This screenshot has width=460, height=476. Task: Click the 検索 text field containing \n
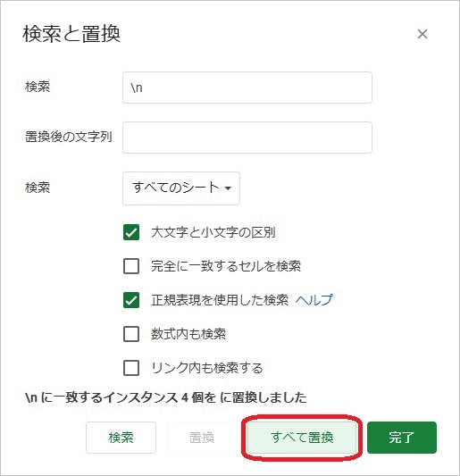pyautogui.click(x=247, y=88)
